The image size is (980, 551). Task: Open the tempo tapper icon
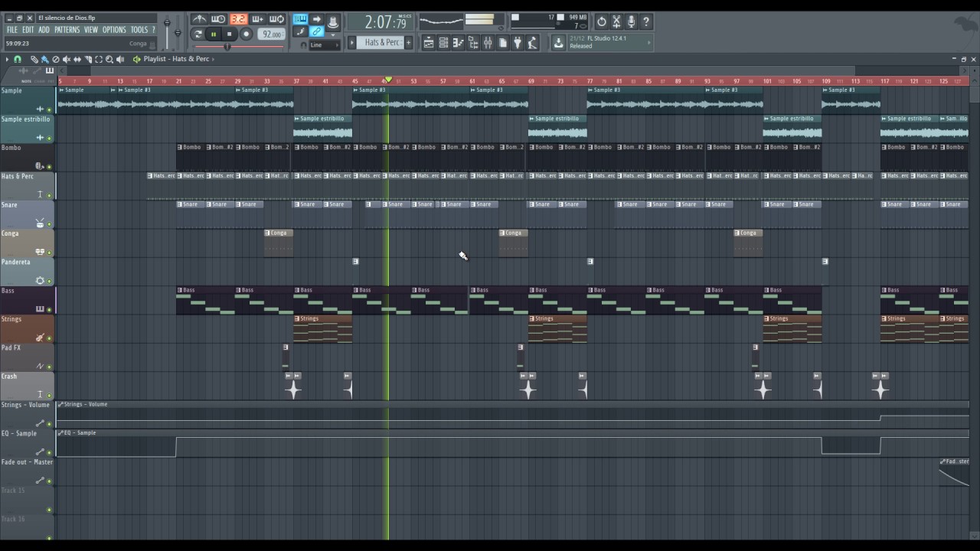point(532,43)
